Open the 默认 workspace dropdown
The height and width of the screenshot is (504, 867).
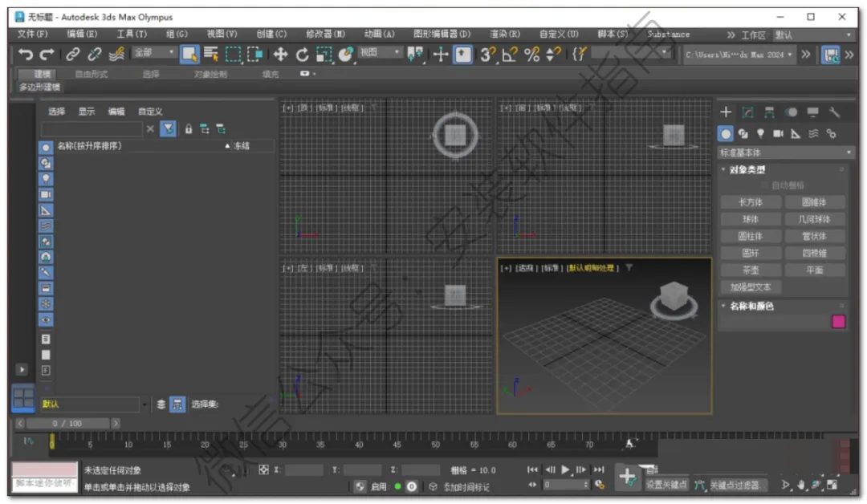click(x=813, y=35)
